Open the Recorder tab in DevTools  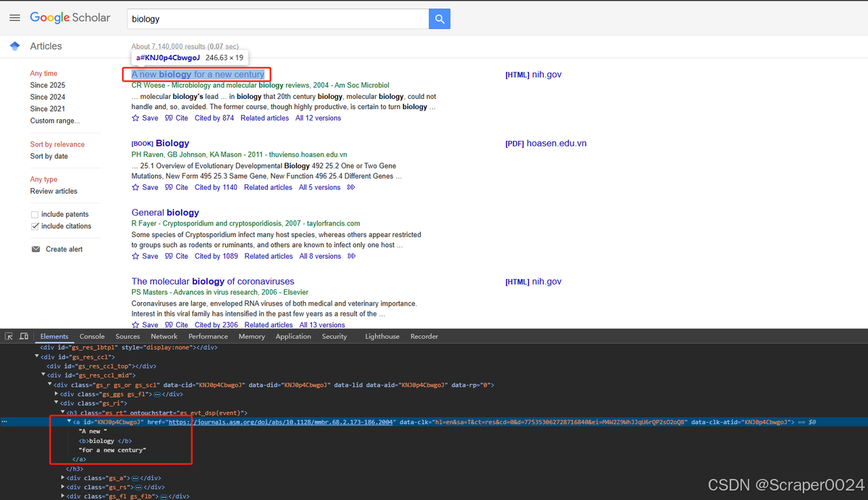[x=425, y=336]
